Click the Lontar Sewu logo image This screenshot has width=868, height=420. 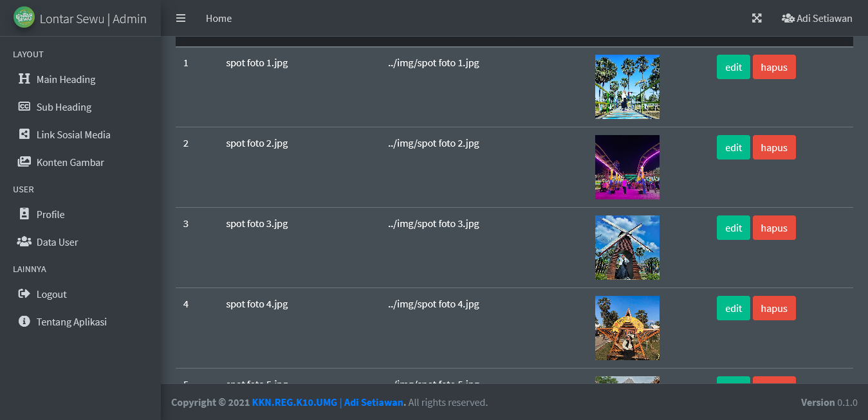[24, 17]
